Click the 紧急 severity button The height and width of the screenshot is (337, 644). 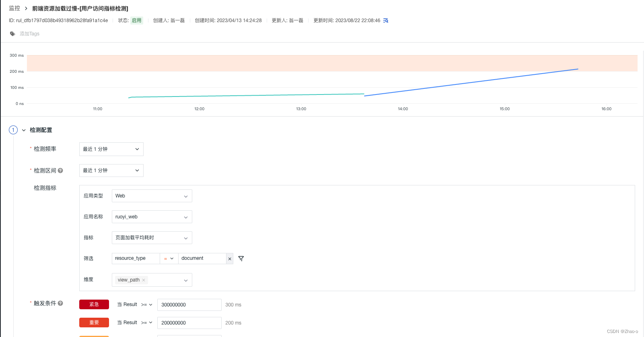click(94, 304)
